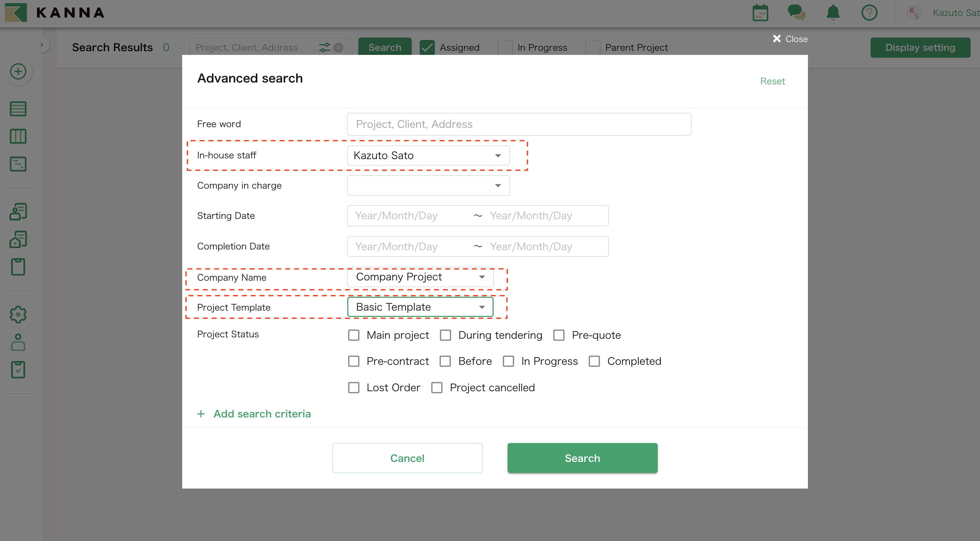
Task: Open the chat messages icon
Action: click(796, 13)
